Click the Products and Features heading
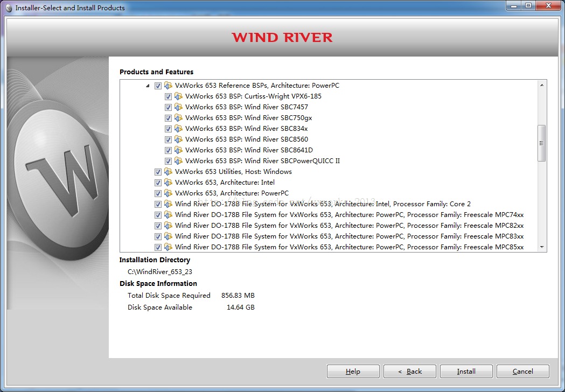Screen dimensions: 565x392 point(156,72)
